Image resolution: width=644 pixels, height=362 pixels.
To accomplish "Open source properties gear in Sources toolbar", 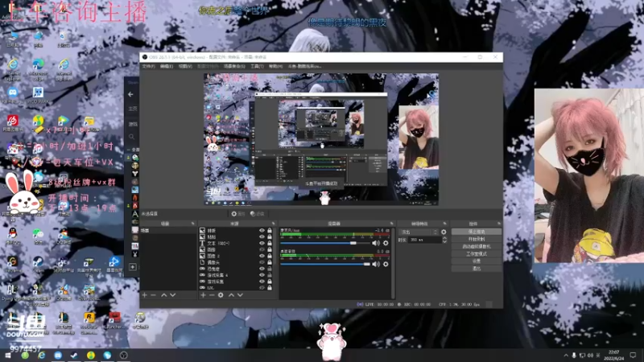I will tap(221, 295).
